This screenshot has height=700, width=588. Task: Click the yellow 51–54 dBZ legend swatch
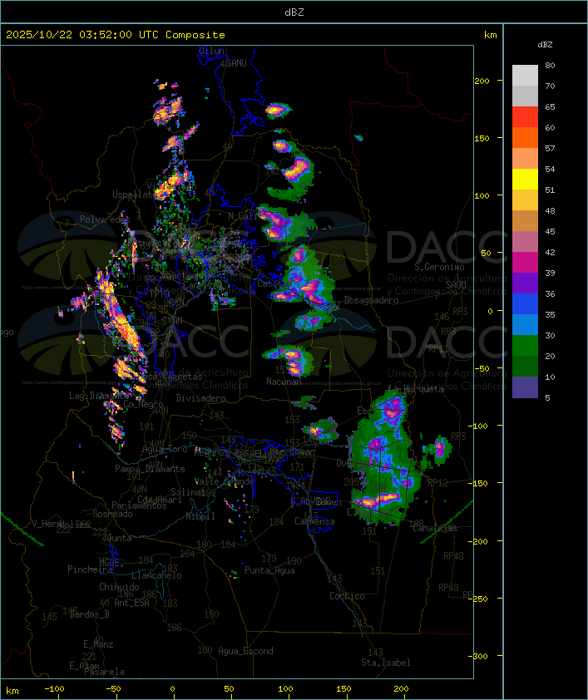525,180
